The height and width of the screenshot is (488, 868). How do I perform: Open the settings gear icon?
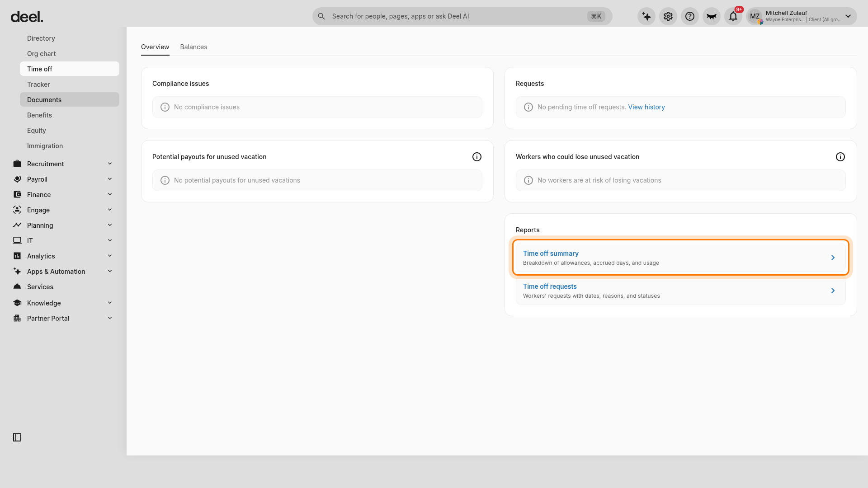(x=668, y=16)
